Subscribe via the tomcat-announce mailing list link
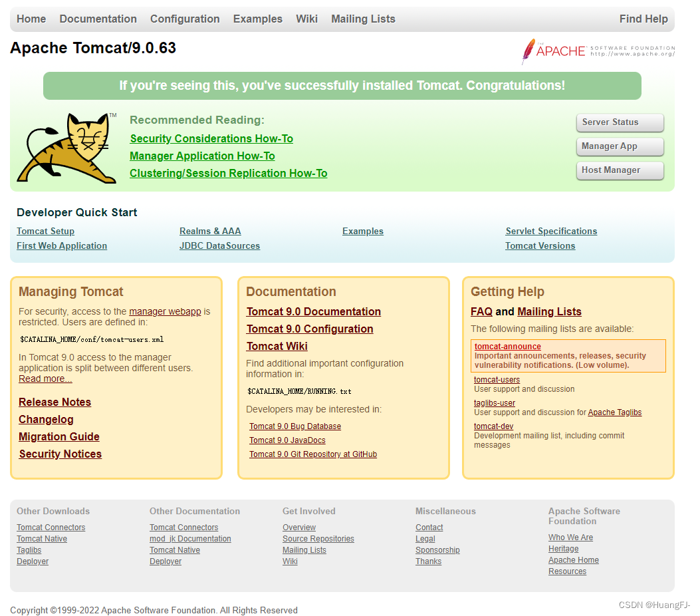Viewport: 700px width, 616px height. 507,346
